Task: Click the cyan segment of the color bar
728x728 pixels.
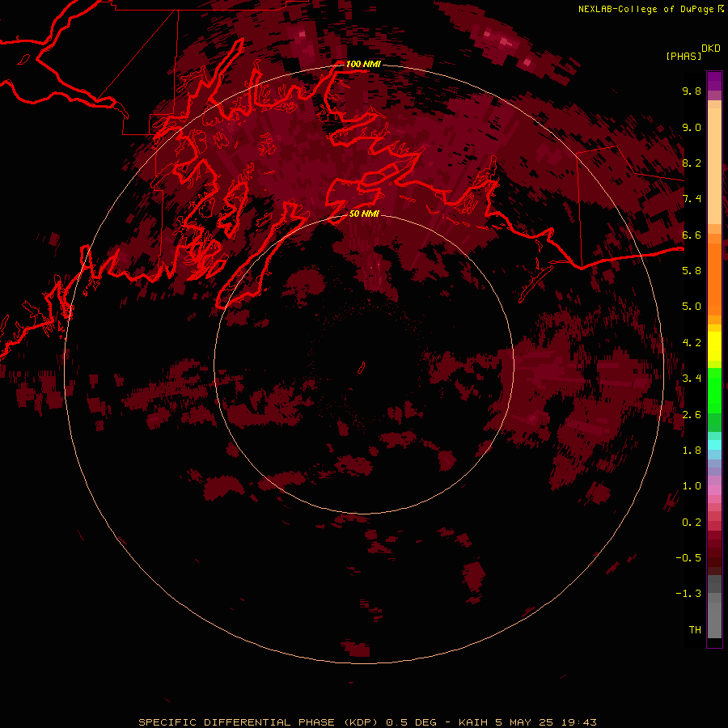Action: tap(714, 445)
